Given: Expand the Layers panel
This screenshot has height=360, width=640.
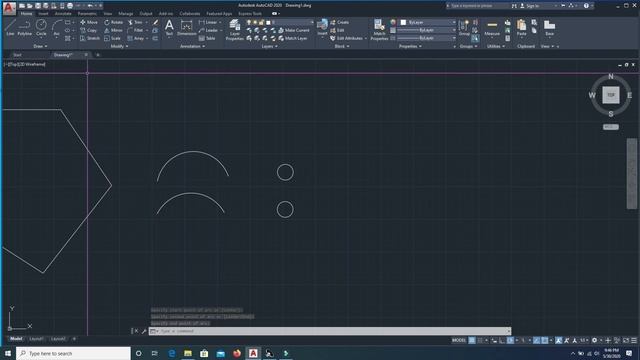Looking at the screenshot, I should tap(269, 46).
